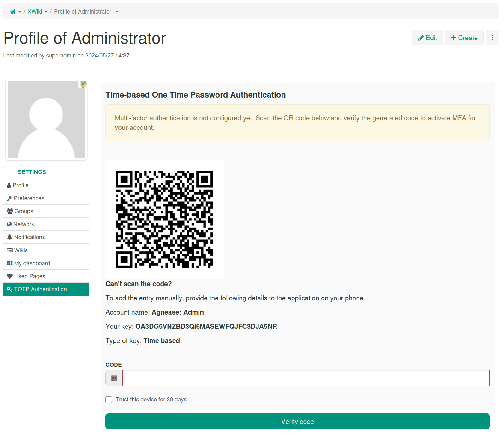Open the XWiki breadcrumb link

[x=35, y=12]
